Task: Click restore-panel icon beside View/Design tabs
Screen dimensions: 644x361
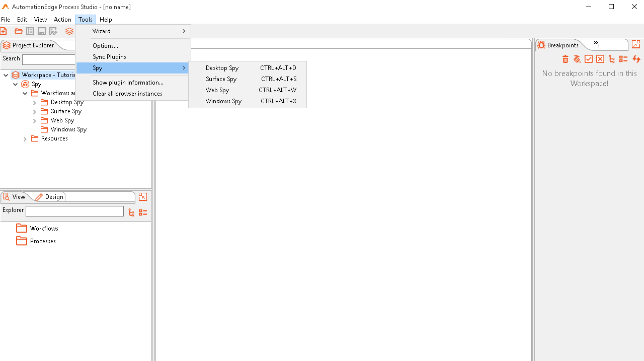Action: click(143, 197)
